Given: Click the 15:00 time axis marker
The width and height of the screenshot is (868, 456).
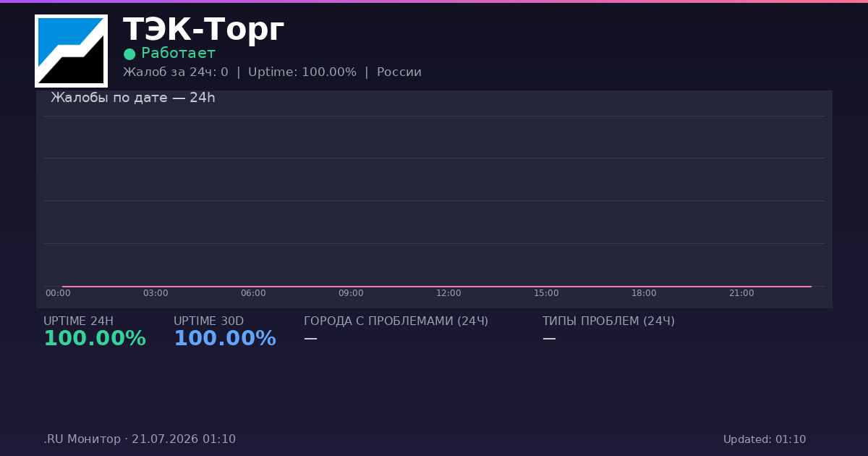Looking at the screenshot, I should [546, 293].
